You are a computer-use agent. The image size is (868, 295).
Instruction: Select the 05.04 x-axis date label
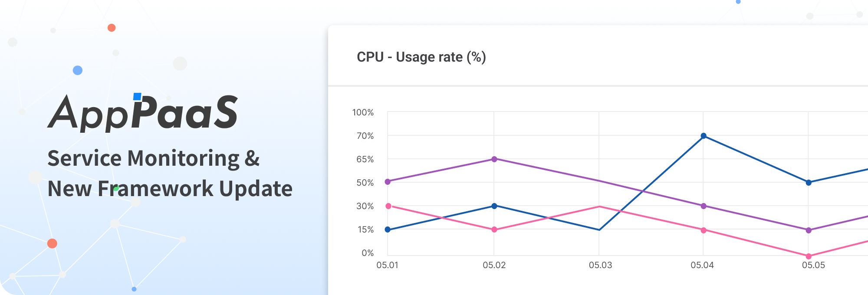pos(702,265)
